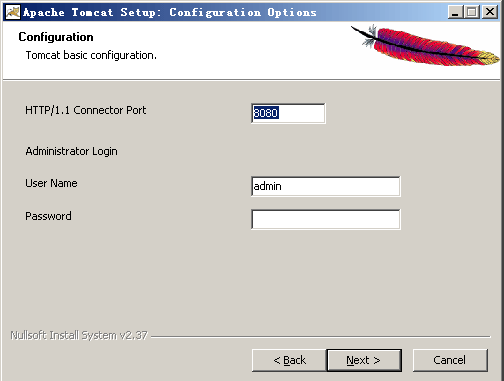Click the Next button

coord(364,360)
